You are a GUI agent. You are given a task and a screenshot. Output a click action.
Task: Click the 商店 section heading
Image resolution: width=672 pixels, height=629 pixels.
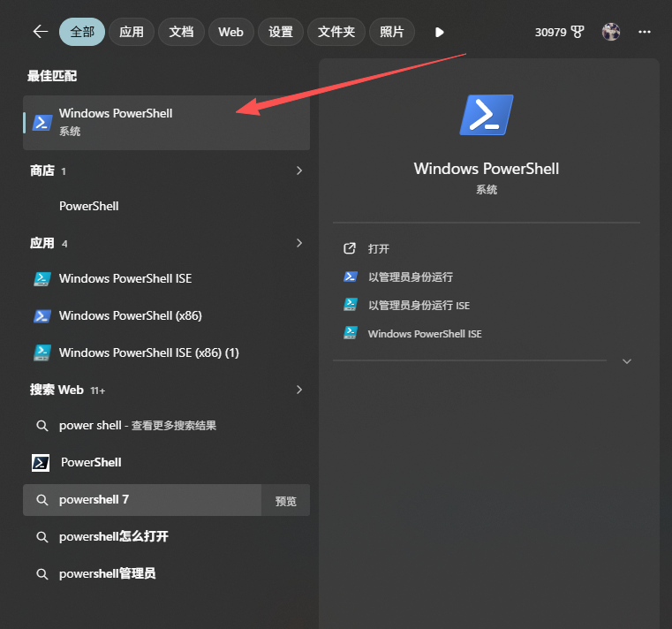point(42,171)
